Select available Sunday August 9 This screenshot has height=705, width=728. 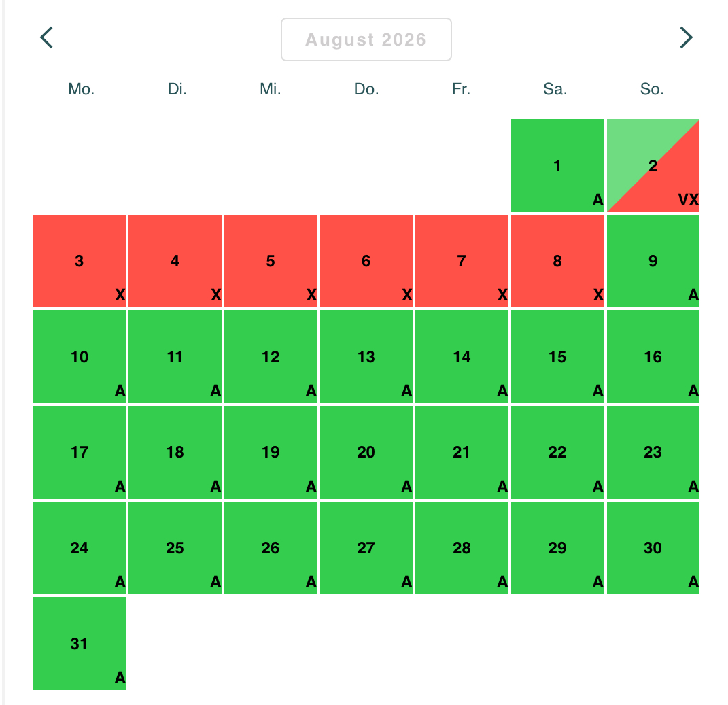(x=653, y=261)
